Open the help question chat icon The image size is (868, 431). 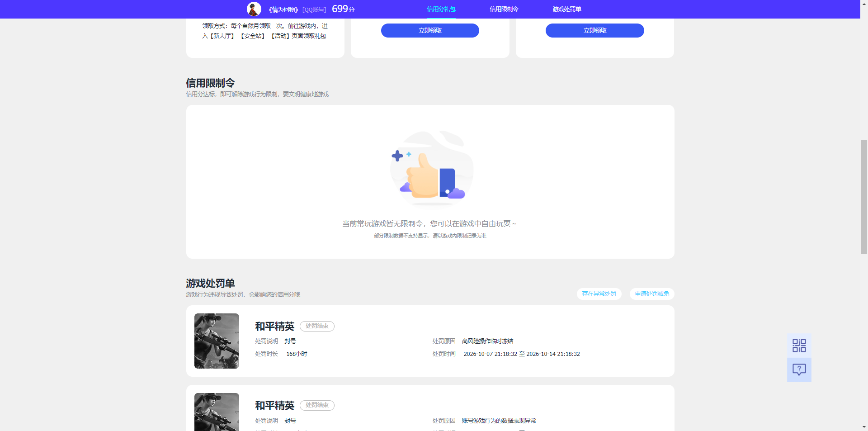coord(799,370)
